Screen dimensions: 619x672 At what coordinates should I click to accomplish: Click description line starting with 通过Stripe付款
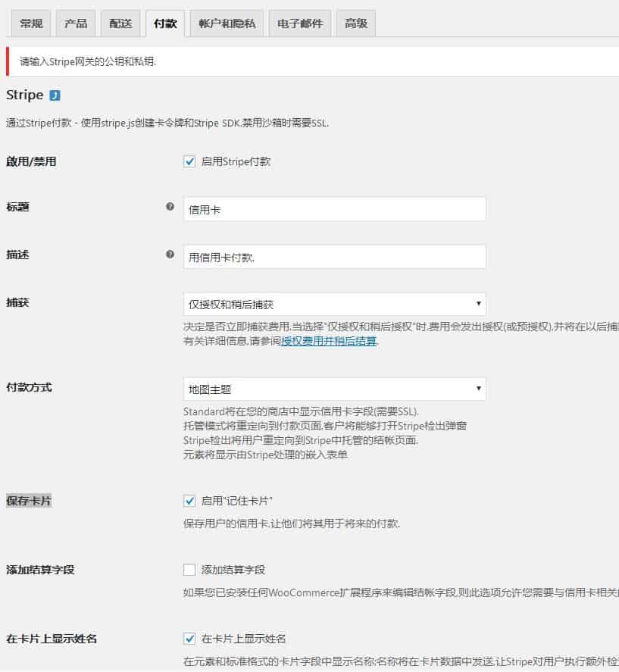pyautogui.click(x=167, y=123)
